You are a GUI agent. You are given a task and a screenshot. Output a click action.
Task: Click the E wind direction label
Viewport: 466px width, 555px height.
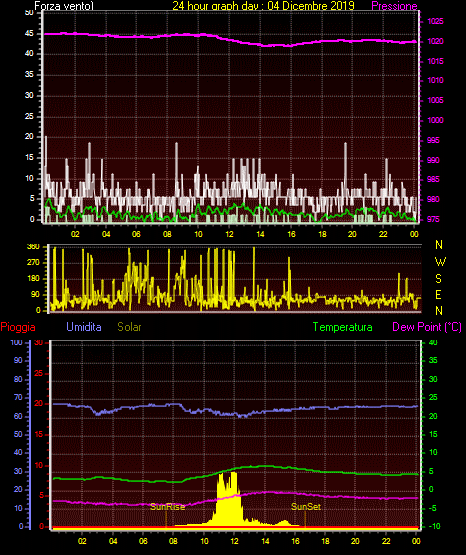438,295
